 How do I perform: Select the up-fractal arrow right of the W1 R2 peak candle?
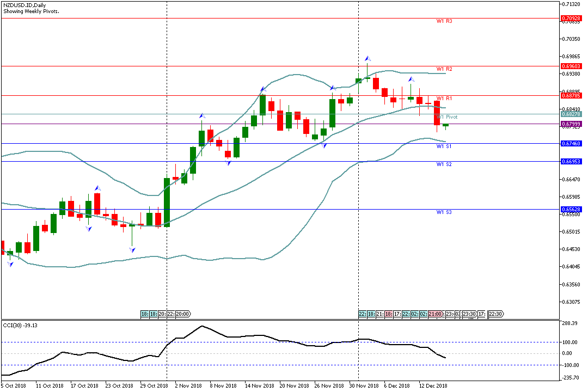pos(411,79)
